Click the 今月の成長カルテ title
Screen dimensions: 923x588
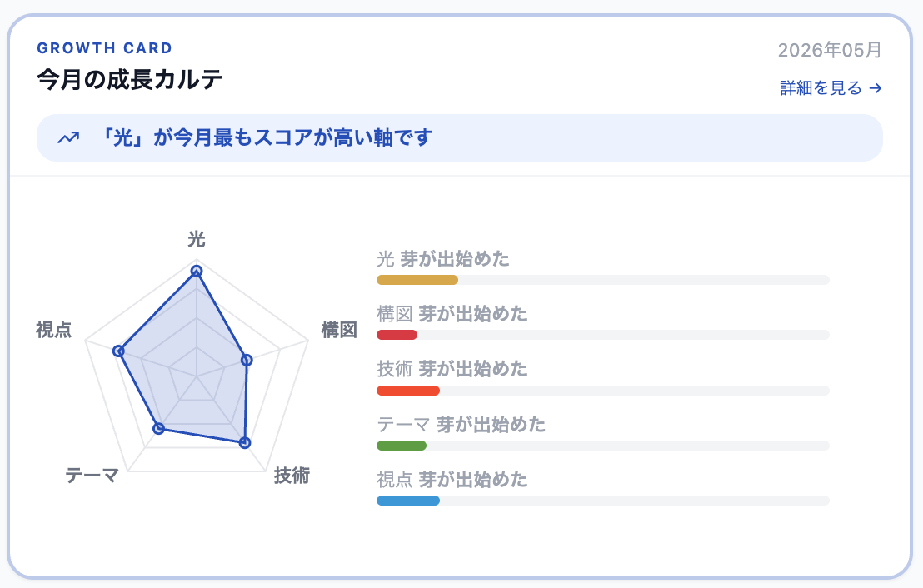(x=129, y=79)
